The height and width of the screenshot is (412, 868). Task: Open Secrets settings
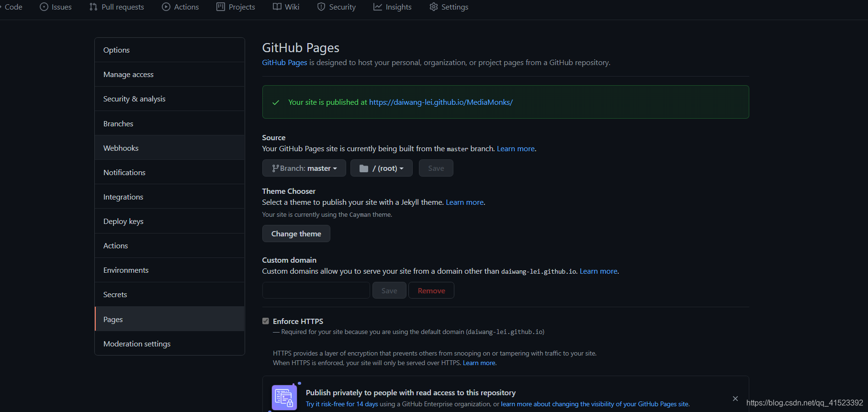click(169, 294)
